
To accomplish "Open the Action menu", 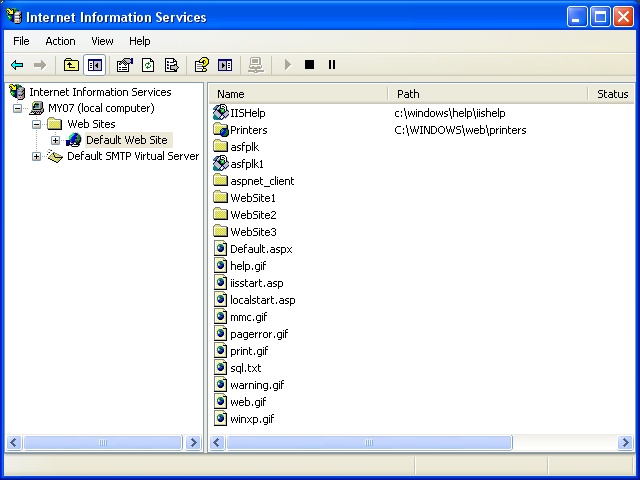I will (60, 41).
